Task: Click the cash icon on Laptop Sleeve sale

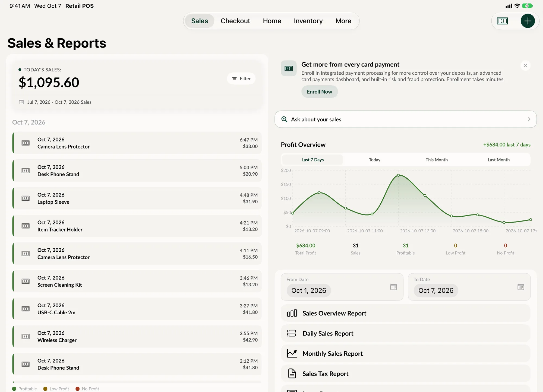Action: tap(26, 198)
